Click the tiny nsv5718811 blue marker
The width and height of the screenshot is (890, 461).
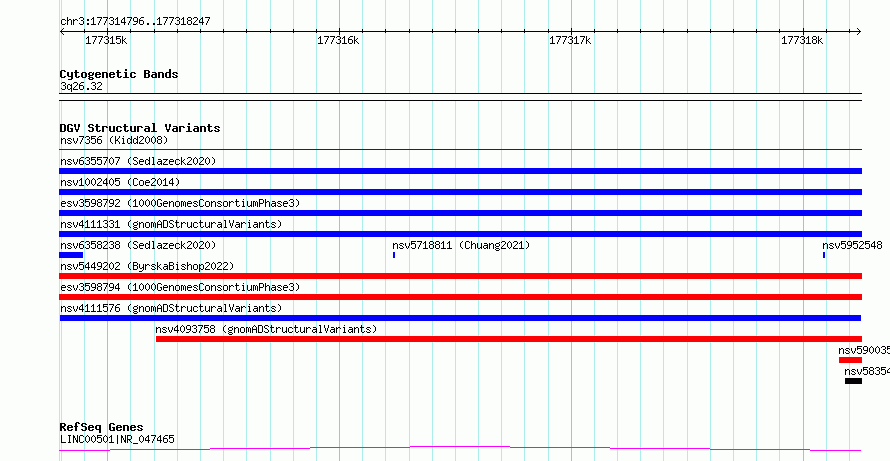394,255
